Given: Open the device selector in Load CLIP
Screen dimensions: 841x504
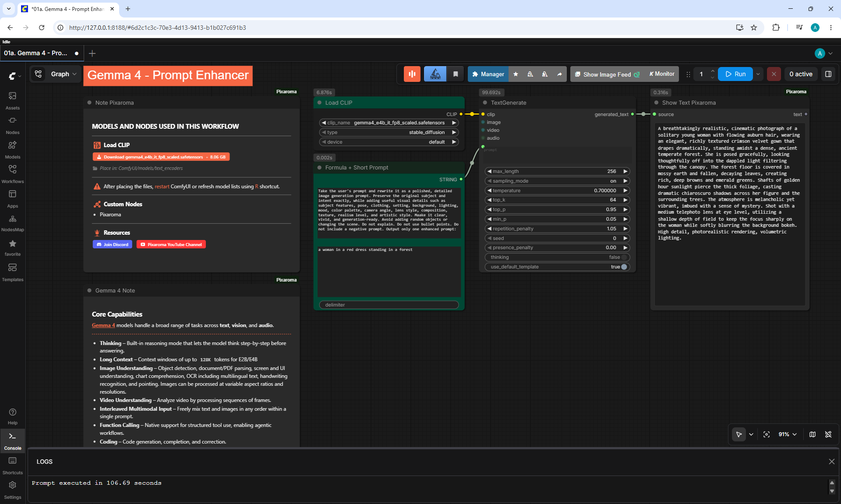Looking at the screenshot, I should (389, 142).
